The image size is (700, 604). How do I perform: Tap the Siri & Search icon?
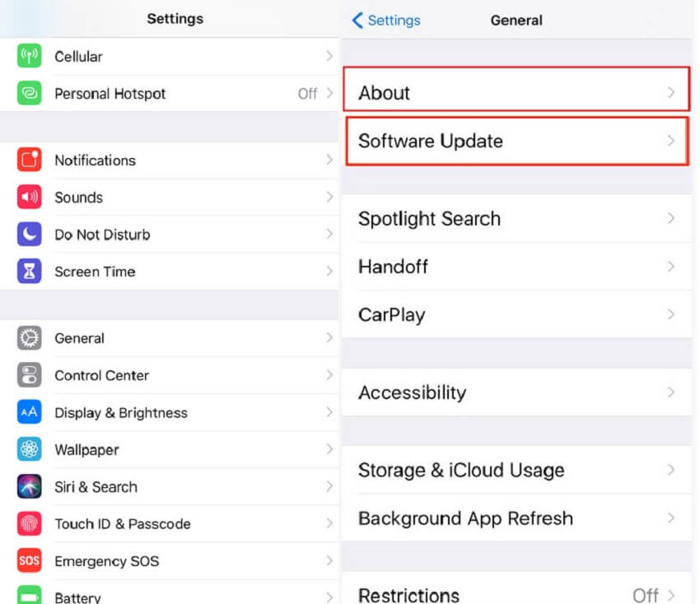tap(29, 487)
